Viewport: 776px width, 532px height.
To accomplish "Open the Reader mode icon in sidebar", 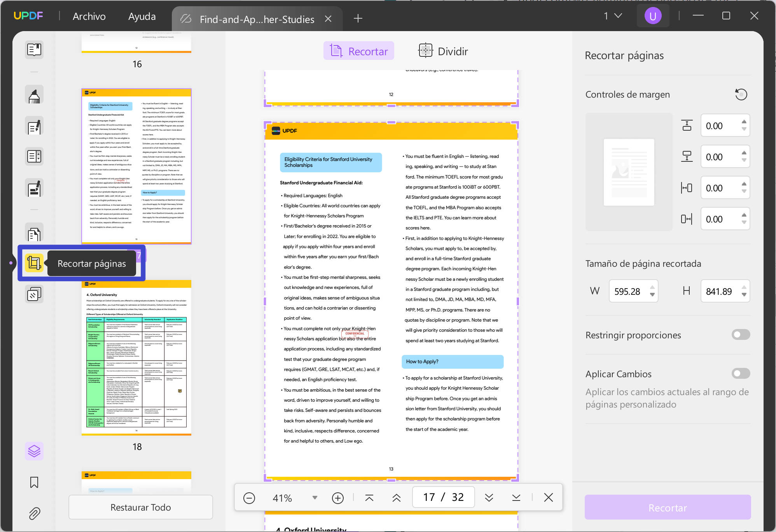I will coord(34,49).
